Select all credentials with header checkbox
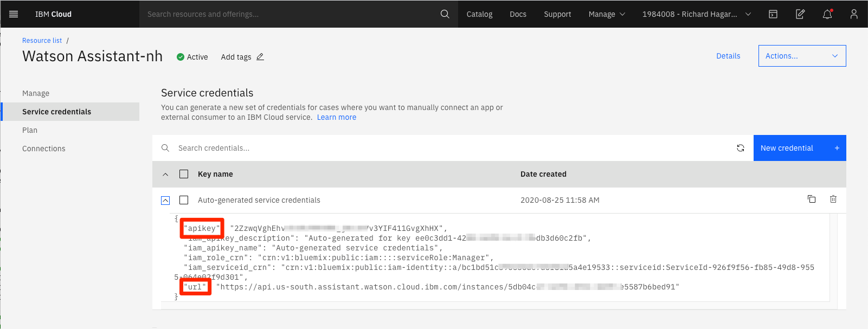This screenshot has height=329, width=868. coord(184,174)
